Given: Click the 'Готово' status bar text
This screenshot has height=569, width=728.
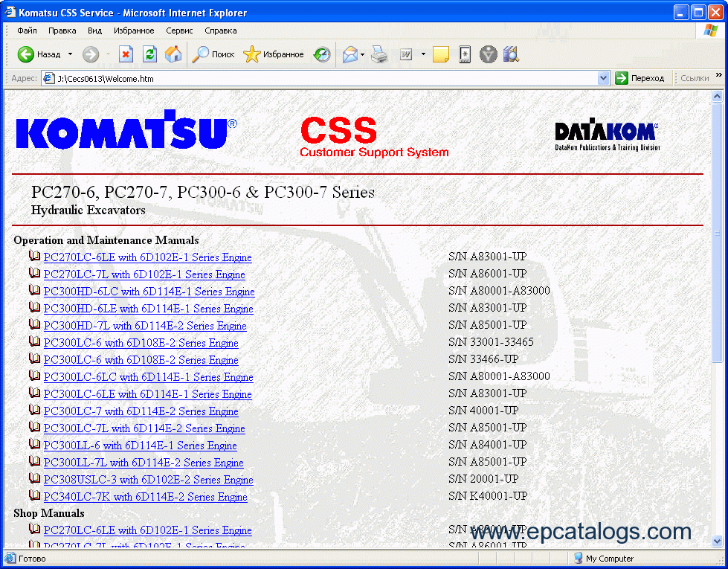Looking at the screenshot, I should (x=32, y=559).
